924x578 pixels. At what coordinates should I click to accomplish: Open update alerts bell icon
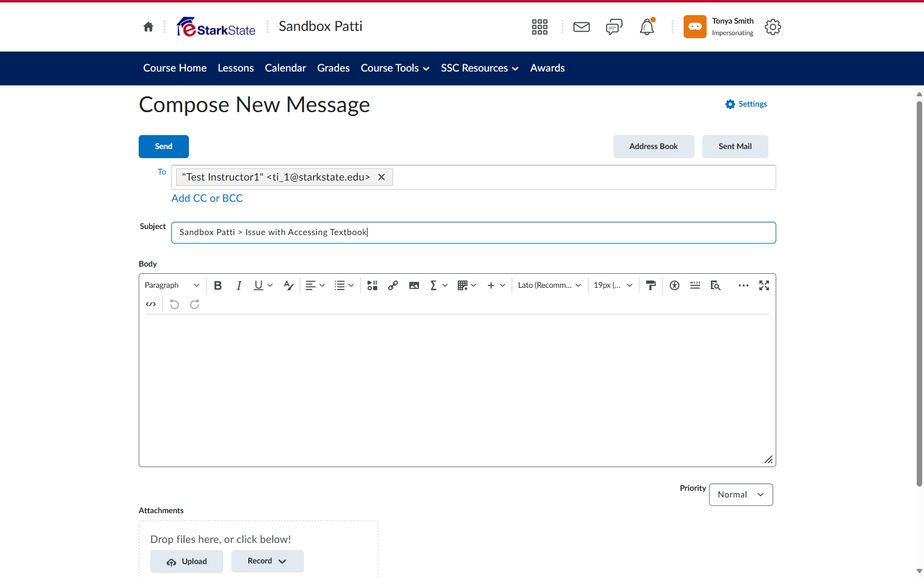point(647,27)
